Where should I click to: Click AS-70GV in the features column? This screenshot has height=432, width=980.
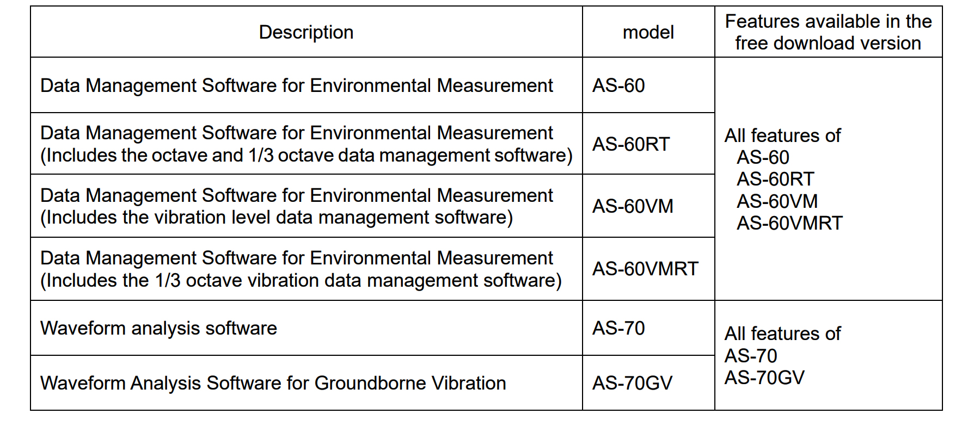pyautogui.click(x=764, y=378)
